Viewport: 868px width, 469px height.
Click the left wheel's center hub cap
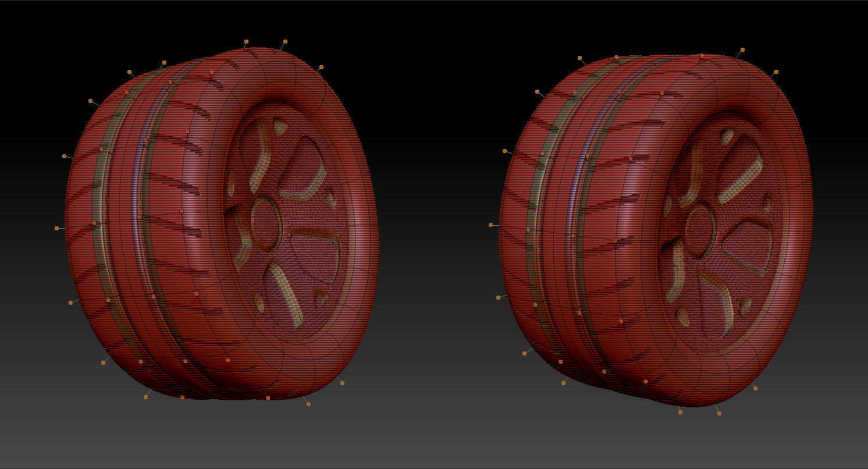[x=266, y=223]
